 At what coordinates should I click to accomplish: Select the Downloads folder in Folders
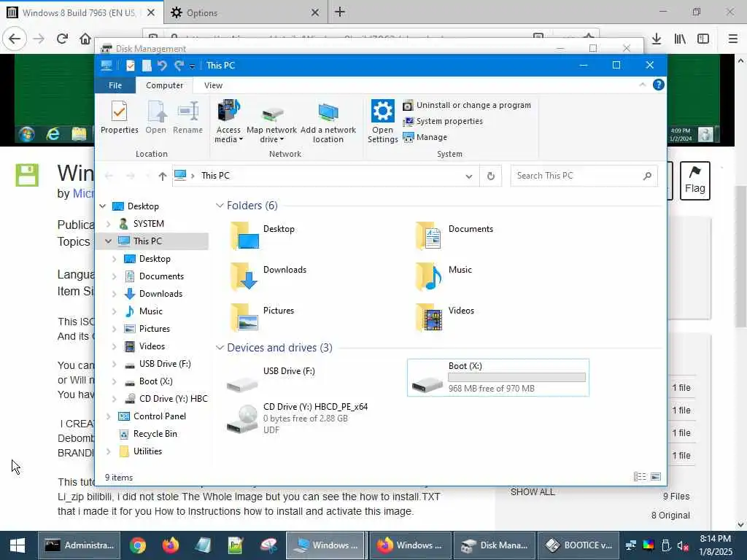(268, 276)
